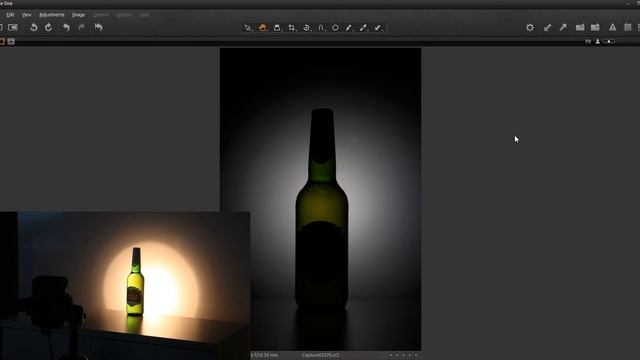Click the Fit zoom button

[x=588, y=41]
